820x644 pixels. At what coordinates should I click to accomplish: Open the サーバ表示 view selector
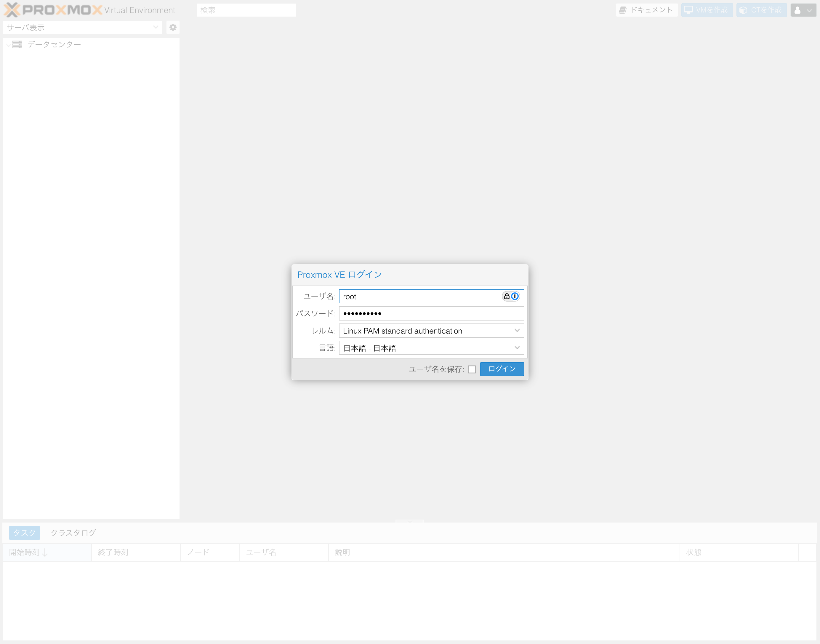pyautogui.click(x=83, y=27)
